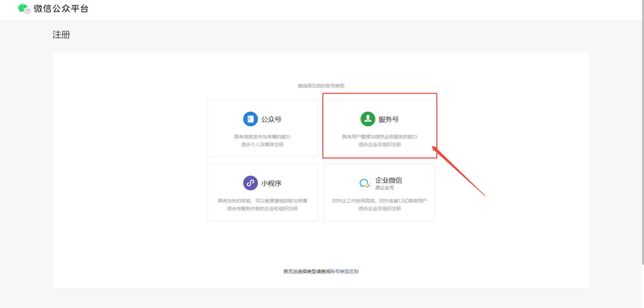Pick the 小程序 account type title

(271, 183)
